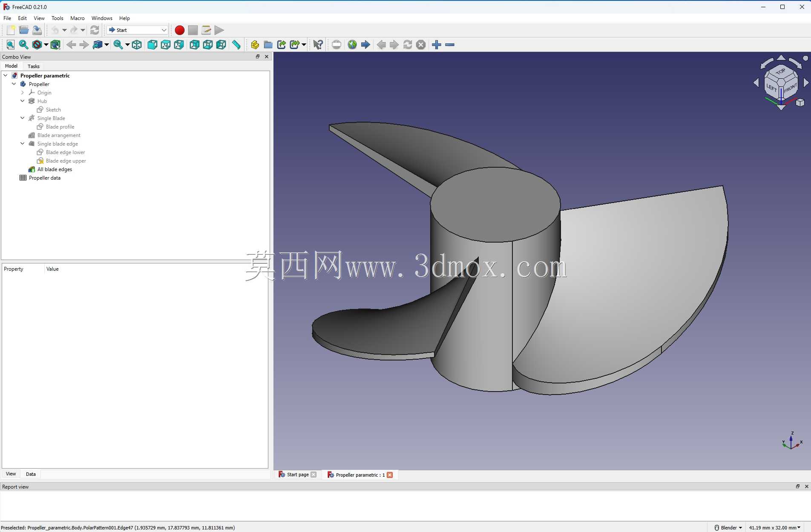Collapse the Propeller body node

point(14,84)
